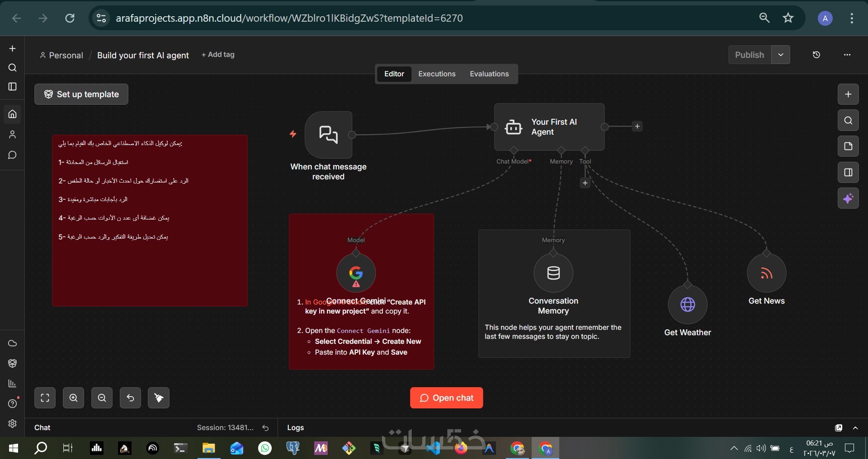
Task: Pop out the logs panel into a window
Action: click(x=839, y=428)
